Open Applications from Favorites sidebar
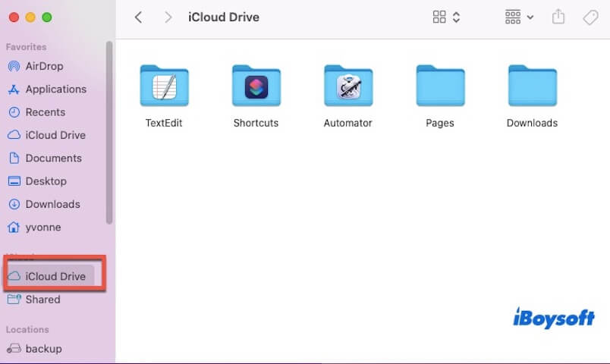Screen dimensions: 610x364 coord(55,89)
